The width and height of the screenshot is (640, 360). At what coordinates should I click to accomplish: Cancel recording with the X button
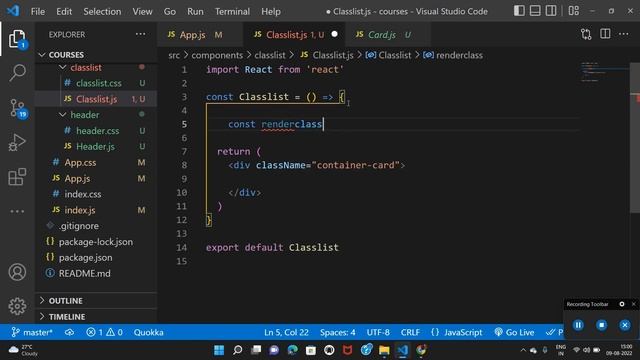coord(625,325)
